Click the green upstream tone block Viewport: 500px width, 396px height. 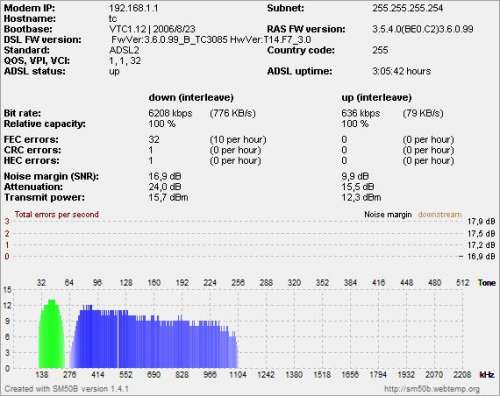click(x=52, y=335)
